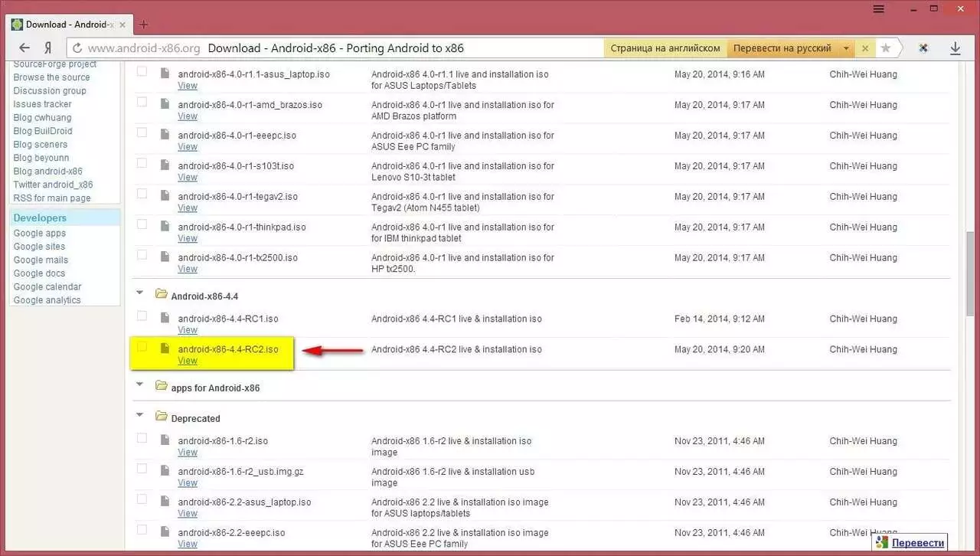The width and height of the screenshot is (980, 556).
Task: Check the android-x86-1.6-r2.iso checkbox
Action: pyautogui.click(x=142, y=438)
